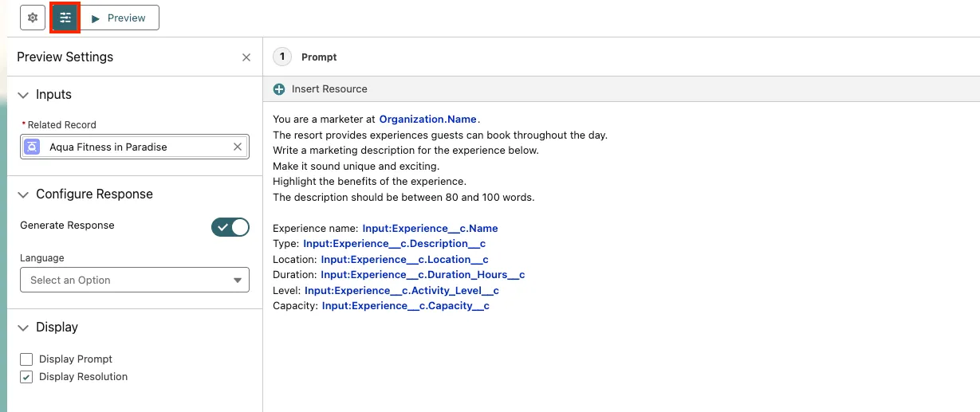The height and width of the screenshot is (412, 980).
Task: Open the Language dropdown
Action: (135, 280)
